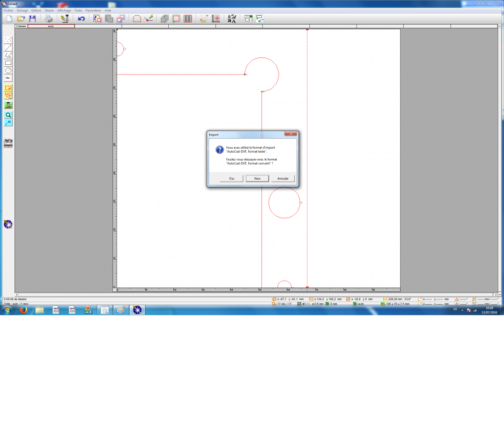Open the Dessin menu

(x=49, y=11)
